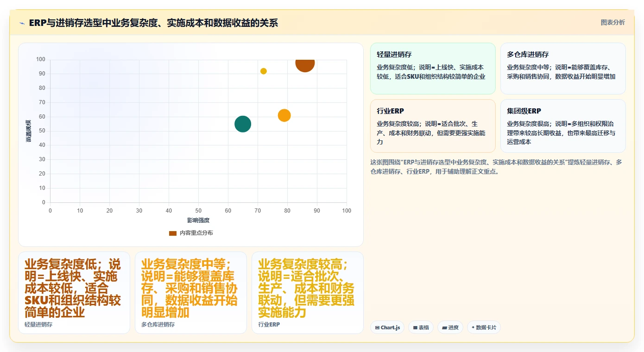Click the lightning icon beside the title
This screenshot has height=352, width=644.
coord(22,23)
